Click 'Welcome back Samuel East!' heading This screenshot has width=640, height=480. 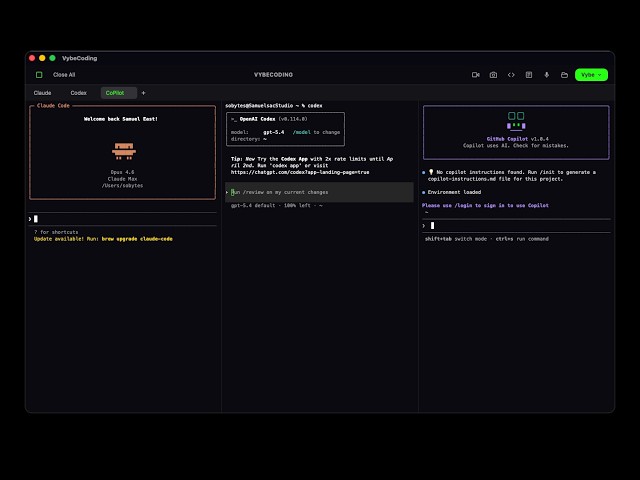click(x=121, y=119)
